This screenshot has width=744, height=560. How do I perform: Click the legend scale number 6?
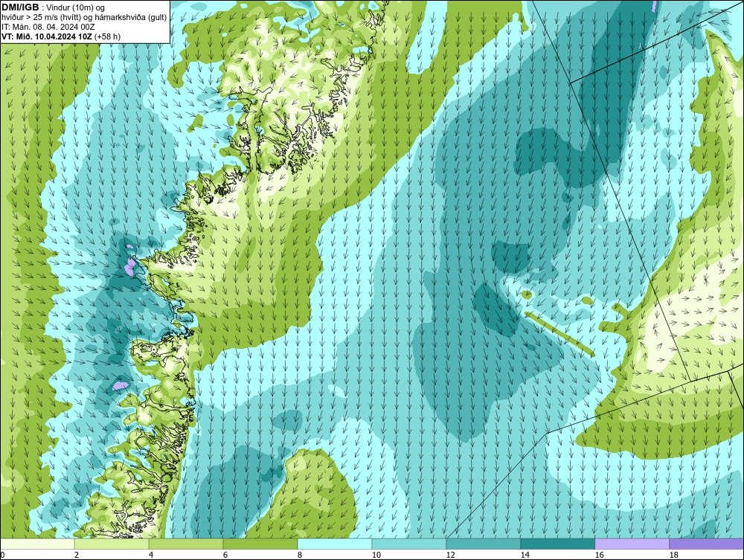click(x=225, y=555)
